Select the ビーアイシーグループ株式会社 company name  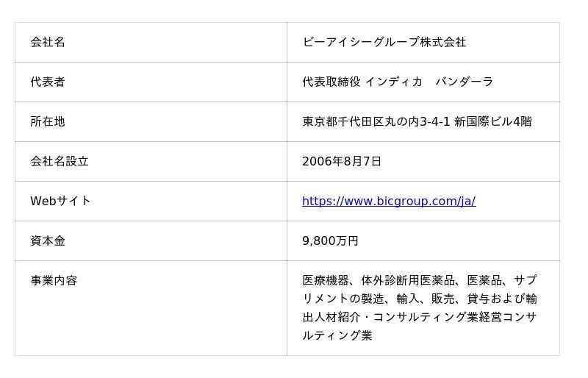tap(384, 43)
